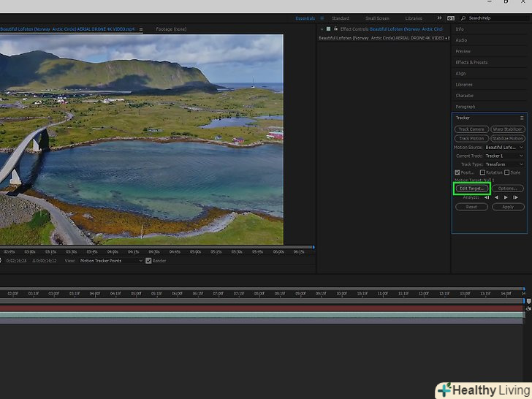Click Analyze backward play icon

[x=497, y=197]
